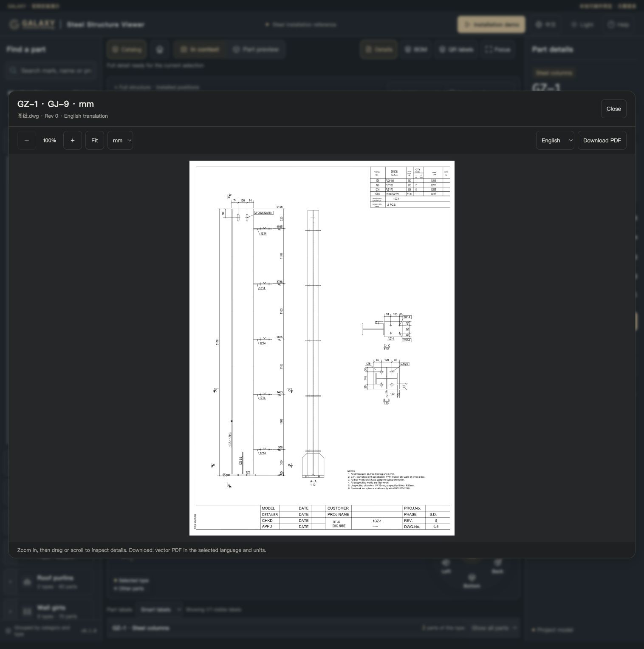Click the SIZE header in the parts table

[x=394, y=171]
